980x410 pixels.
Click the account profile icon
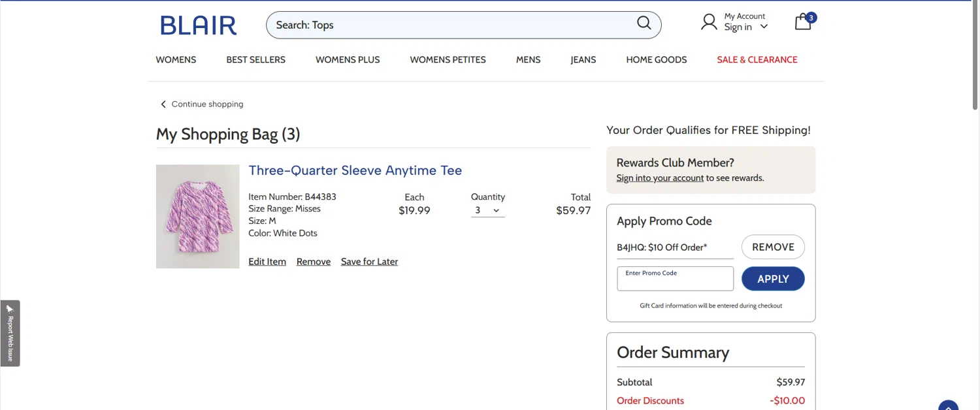point(709,22)
